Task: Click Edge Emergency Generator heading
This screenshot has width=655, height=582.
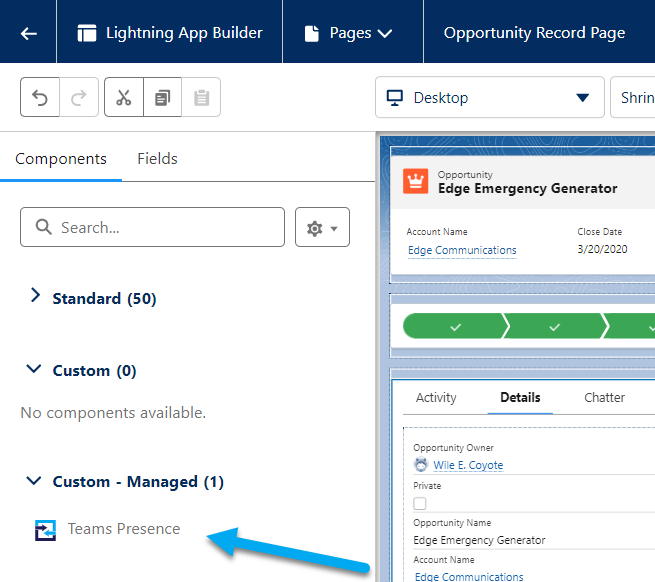Action: point(527,188)
